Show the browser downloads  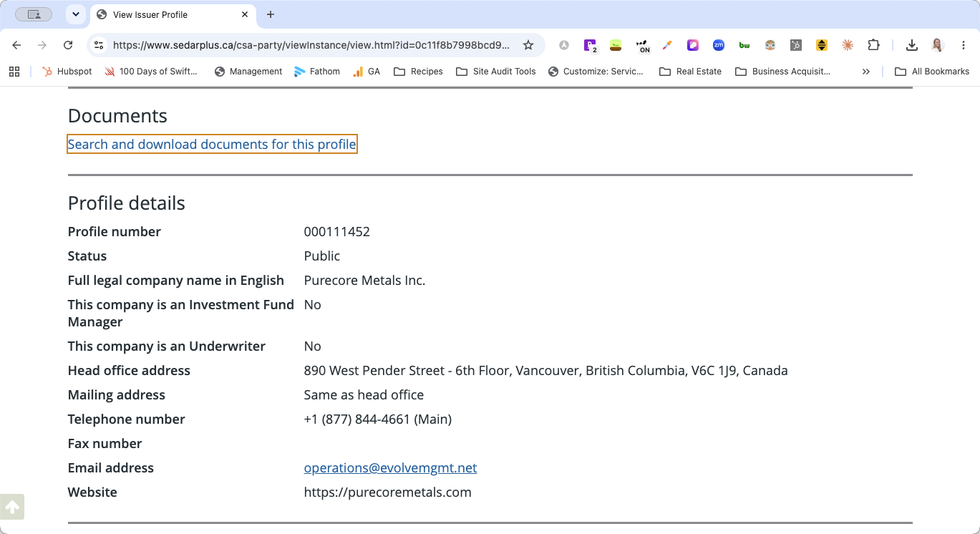click(x=912, y=45)
